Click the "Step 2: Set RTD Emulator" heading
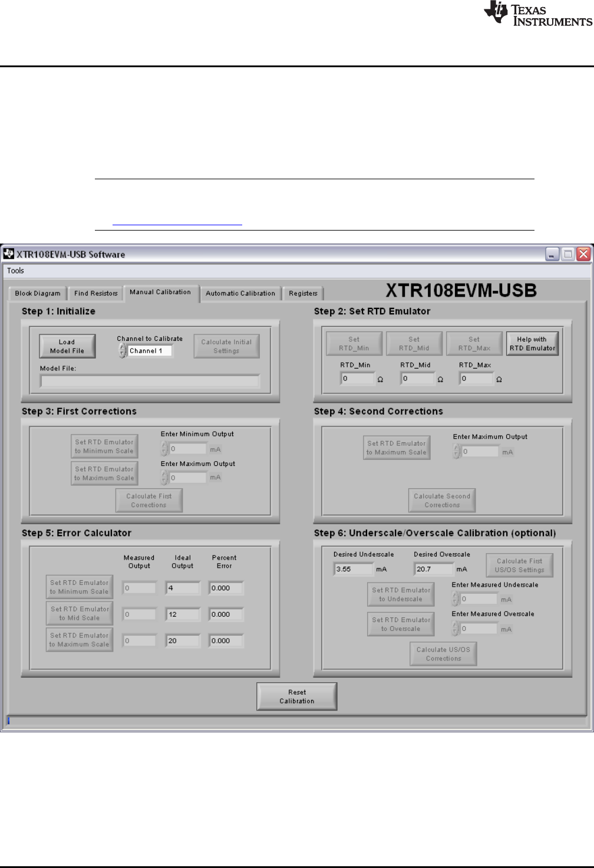Viewport: 594px width, 868px height. (372, 311)
